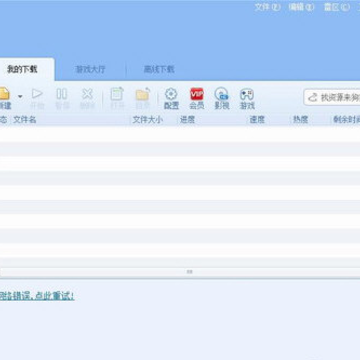Switch to 游戏大厅 tab
This screenshot has height=360, width=360.
point(91,69)
